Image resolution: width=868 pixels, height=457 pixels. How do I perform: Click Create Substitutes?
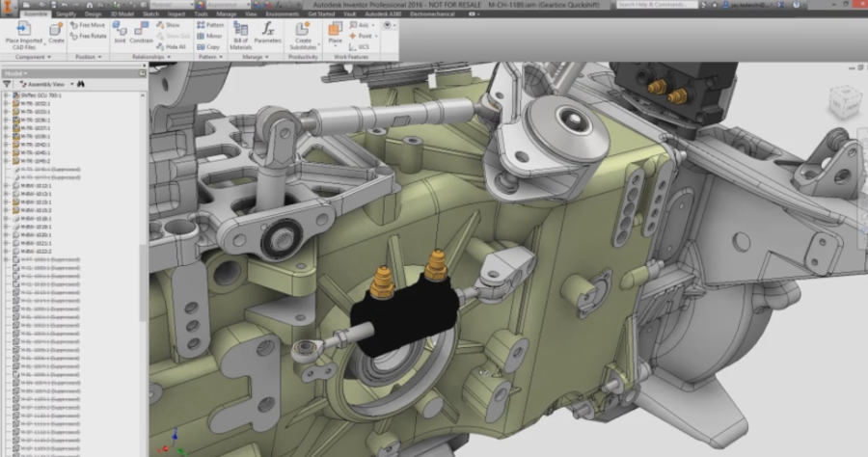pyautogui.click(x=303, y=36)
